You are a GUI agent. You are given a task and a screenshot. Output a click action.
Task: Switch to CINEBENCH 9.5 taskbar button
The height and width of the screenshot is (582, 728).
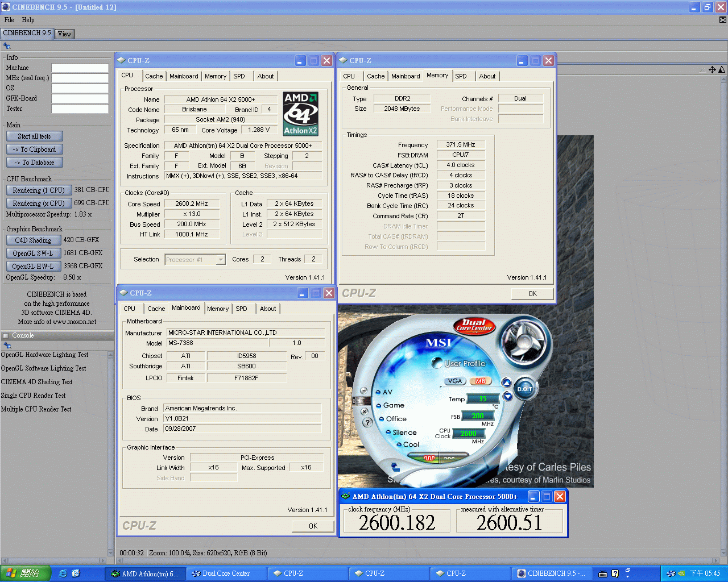(x=552, y=573)
